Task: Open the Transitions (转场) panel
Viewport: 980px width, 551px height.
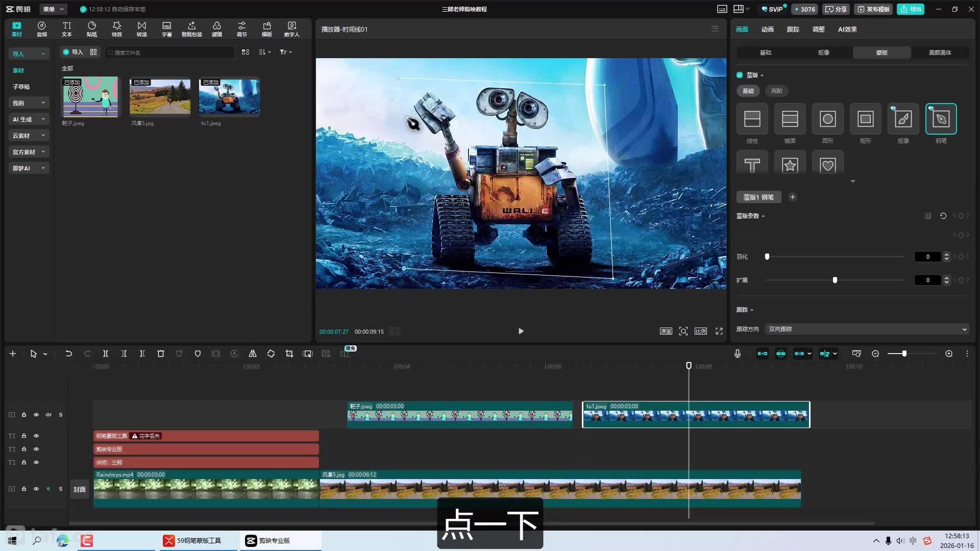Action: pyautogui.click(x=141, y=29)
